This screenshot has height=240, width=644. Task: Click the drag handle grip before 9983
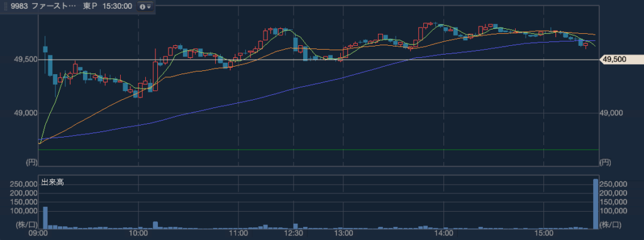click(x=5, y=6)
